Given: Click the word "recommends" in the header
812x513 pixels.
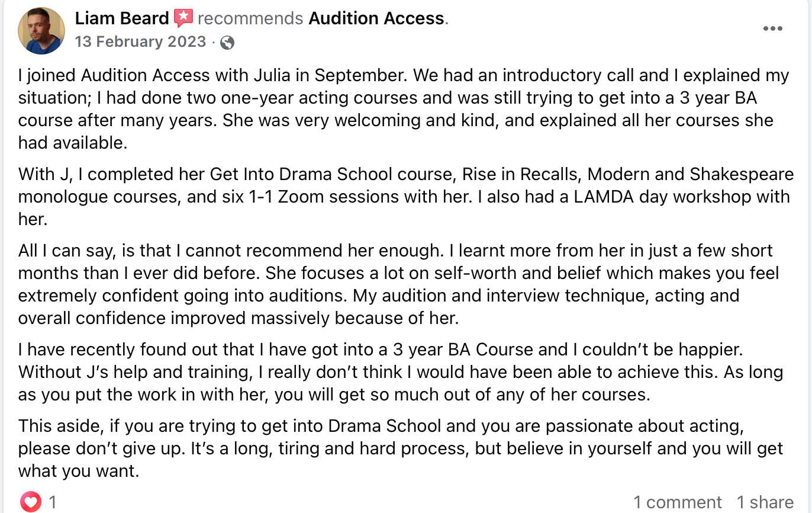Looking at the screenshot, I should pos(250,18).
